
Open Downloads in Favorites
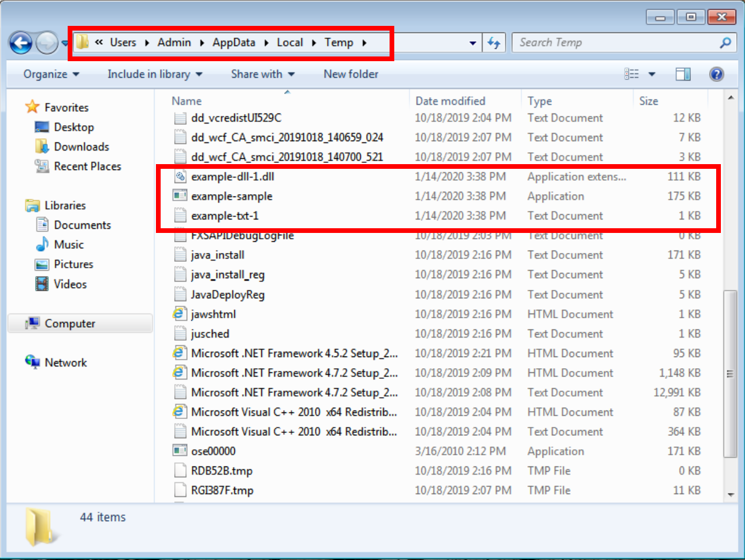pyautogui.click(x=81, y=146)
